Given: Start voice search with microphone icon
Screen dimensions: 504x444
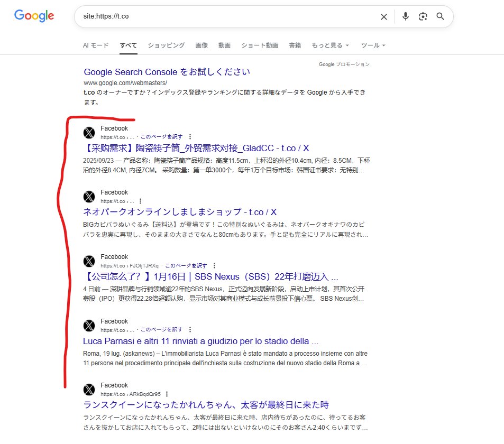Looking at the screenshot, I should (406, 16).
